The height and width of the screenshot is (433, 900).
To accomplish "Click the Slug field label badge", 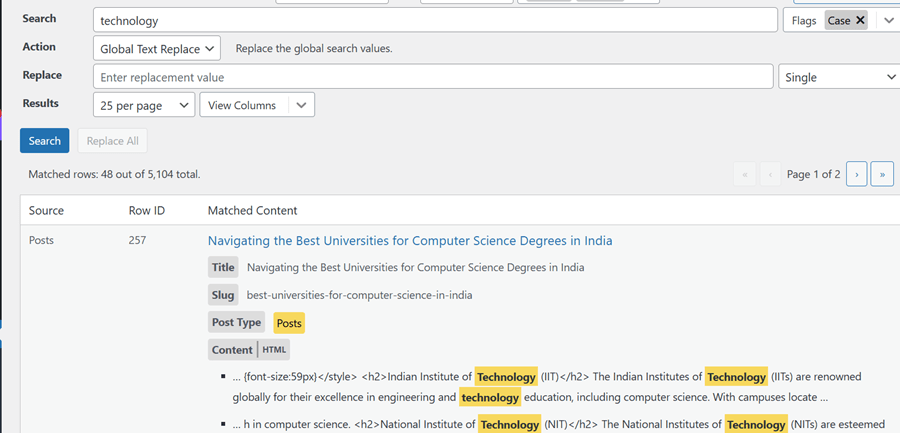I will tap(224, 295).
